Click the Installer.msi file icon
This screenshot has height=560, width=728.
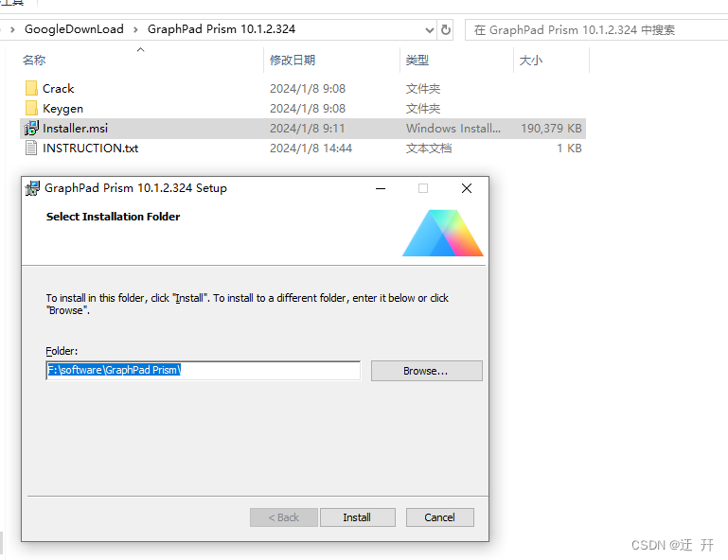[31, 128]
